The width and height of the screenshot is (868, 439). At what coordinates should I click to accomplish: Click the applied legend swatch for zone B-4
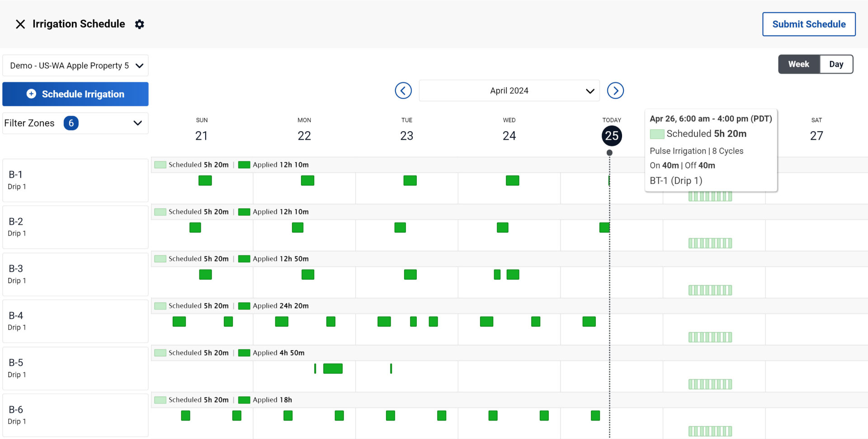[x=244, y=306]
